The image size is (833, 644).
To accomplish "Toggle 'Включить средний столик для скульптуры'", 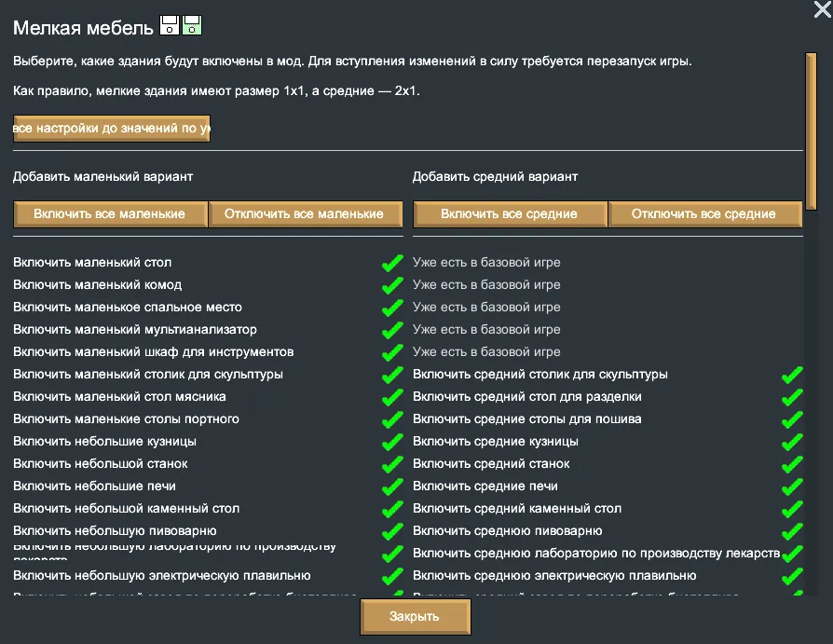I will click(x=792, y=375).
